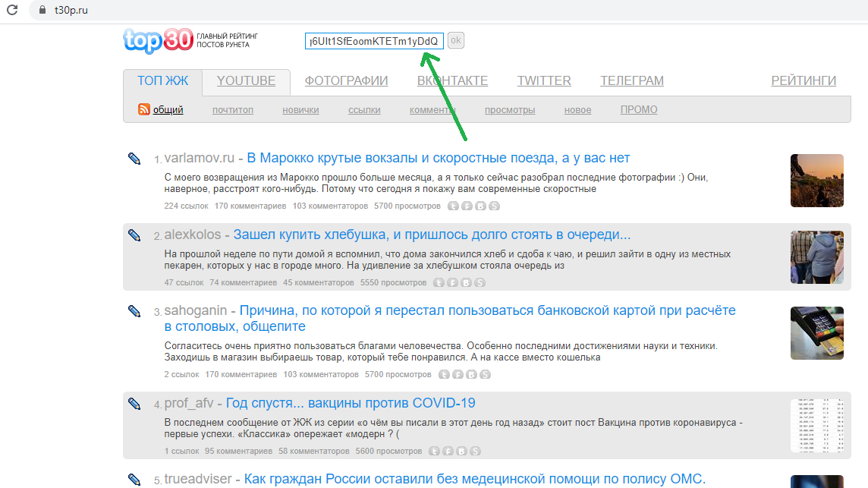Open the ТЕЛЕГРАМ tab
The image size is (868, 488).
[631, 81]
